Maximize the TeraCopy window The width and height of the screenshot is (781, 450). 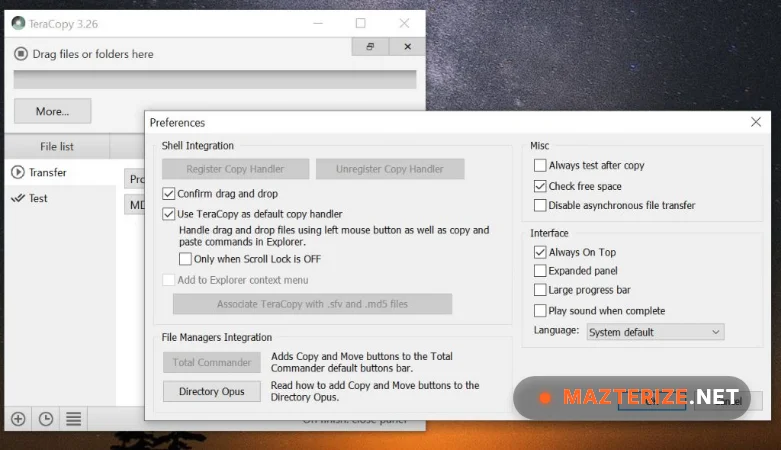coord(361,23)
